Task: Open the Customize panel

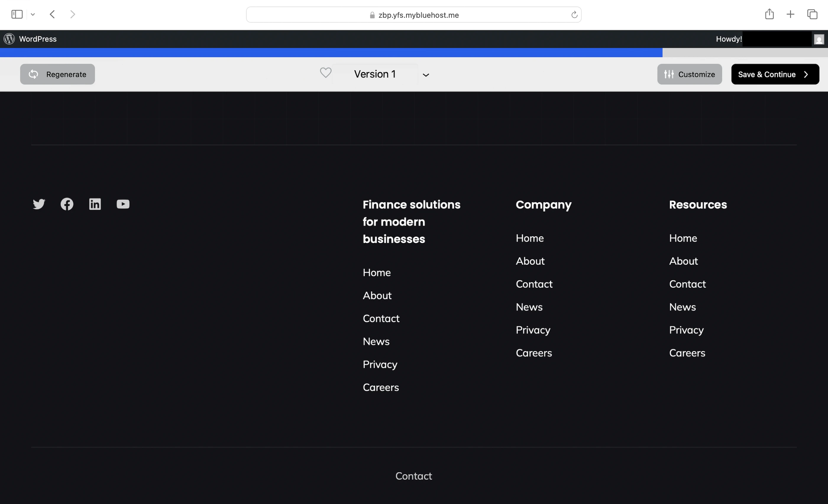Action: point(689,74)
